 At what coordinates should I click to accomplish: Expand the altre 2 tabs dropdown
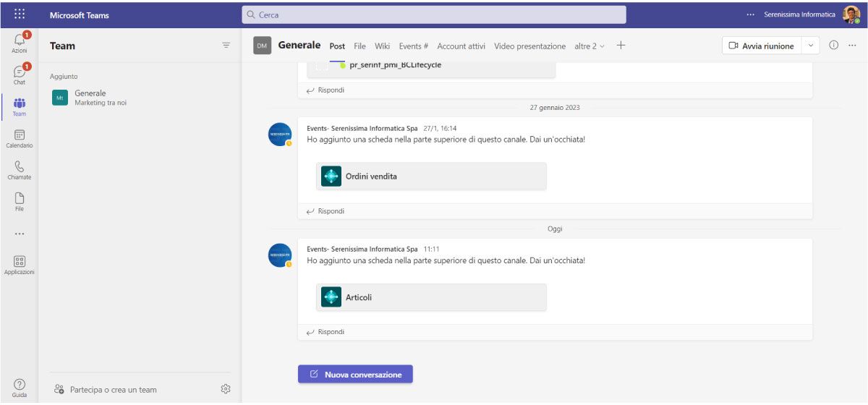coord(590,46)
